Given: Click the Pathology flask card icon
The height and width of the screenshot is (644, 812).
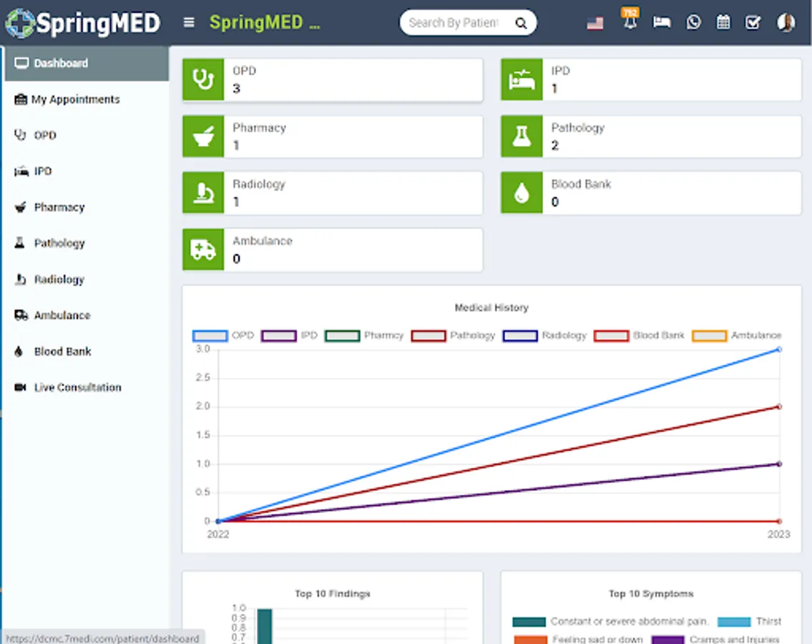Looking at the screenshot, I should coord(522,136).
